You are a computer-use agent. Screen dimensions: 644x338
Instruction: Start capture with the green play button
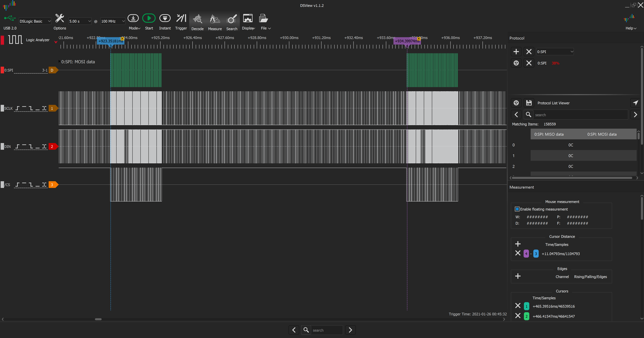point(149,18)
